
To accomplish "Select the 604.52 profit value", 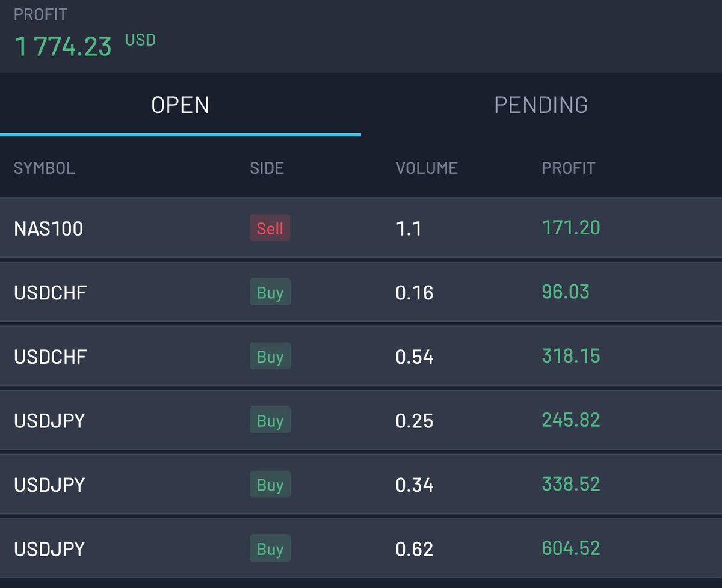I will click(x=571, y=548).
